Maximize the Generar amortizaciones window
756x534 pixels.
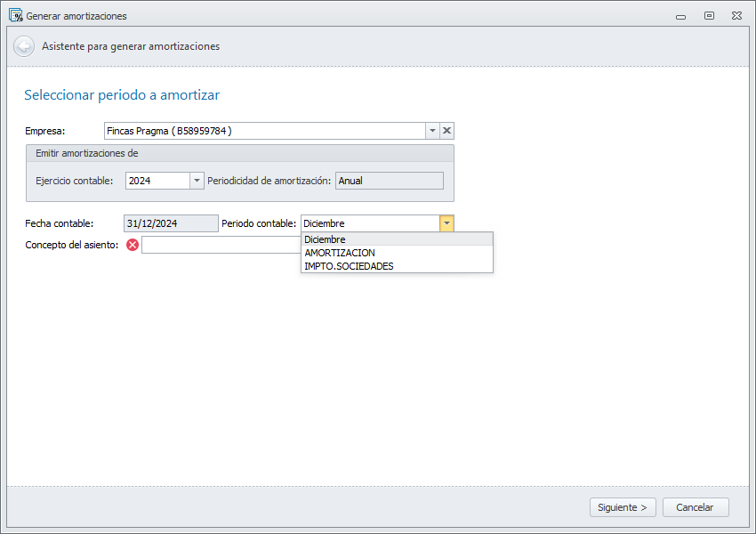point(709,16)
